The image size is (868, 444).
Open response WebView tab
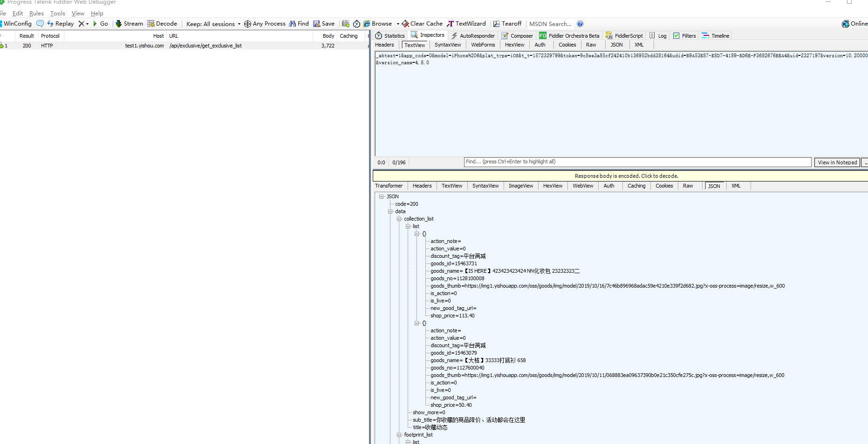[583, 186]
